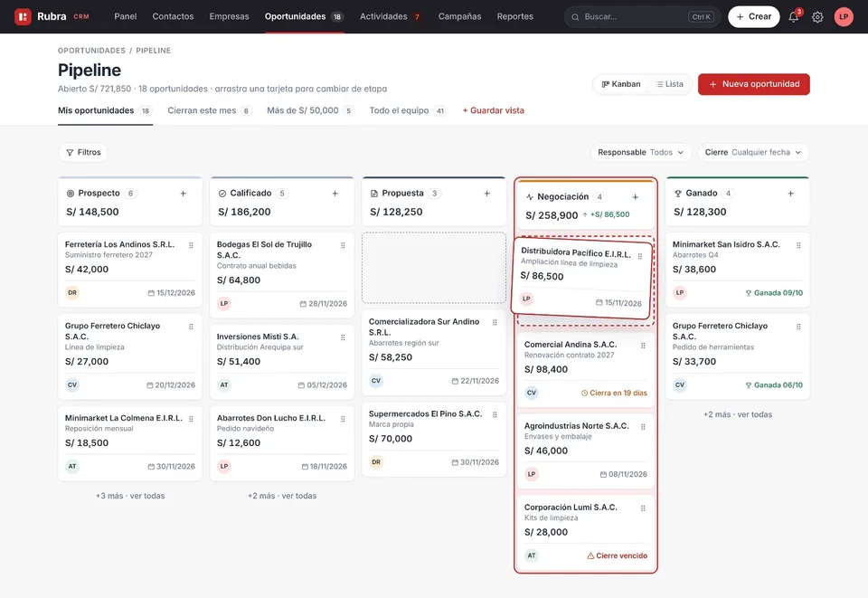Viewport: 868px width, 598px height.
Task: Switch to Lista view
Action: (670, 84)
